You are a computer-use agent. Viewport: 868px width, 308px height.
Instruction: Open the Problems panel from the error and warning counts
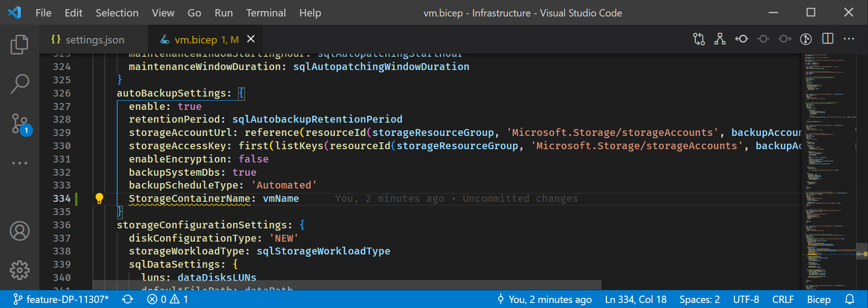point(168,299)
